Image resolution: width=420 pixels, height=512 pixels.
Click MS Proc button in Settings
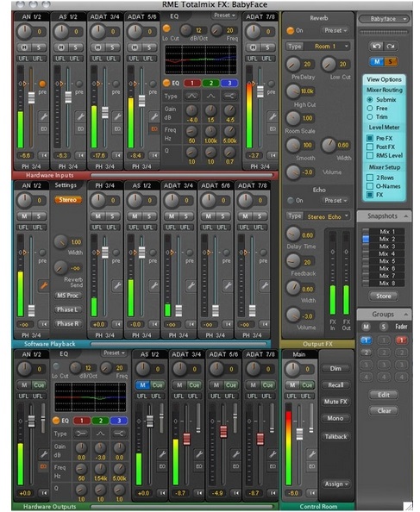click(x=67, y=295)
